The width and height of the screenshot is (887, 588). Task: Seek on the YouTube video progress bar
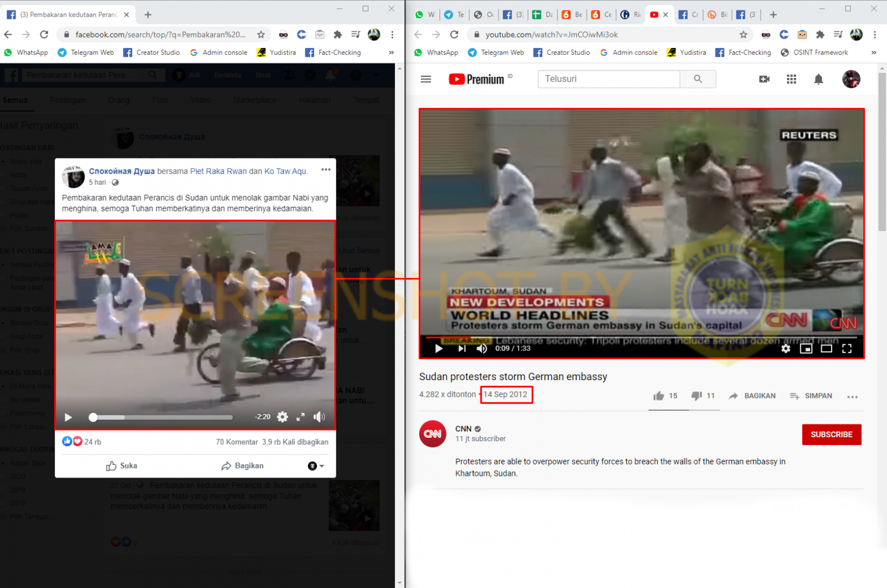coord(641,336)
